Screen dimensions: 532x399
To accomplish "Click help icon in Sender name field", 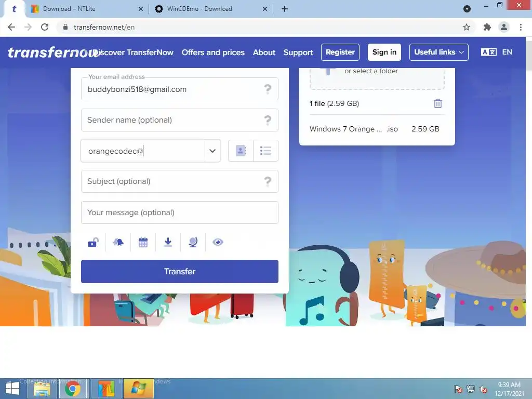I will pos(268,120).
